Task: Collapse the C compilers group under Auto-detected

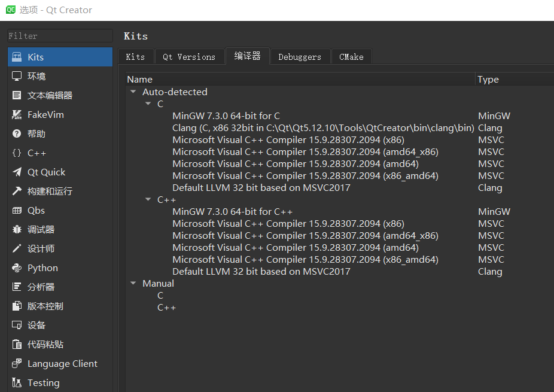Action: coord(148,104)
